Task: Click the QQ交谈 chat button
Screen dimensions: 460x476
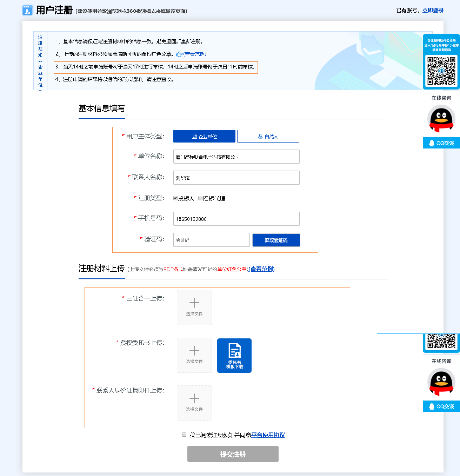Action: (441, 143)
